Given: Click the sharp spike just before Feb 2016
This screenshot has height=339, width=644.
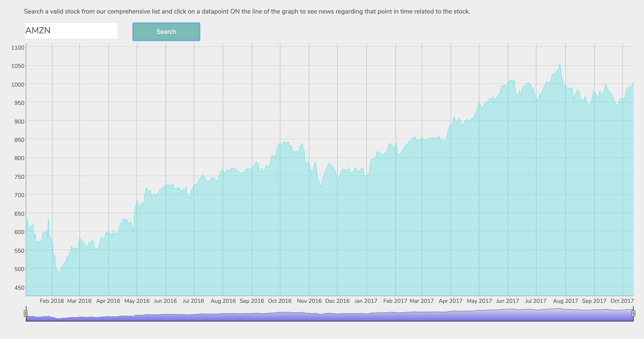Looking at the screenshot, I should pos(48,219).
